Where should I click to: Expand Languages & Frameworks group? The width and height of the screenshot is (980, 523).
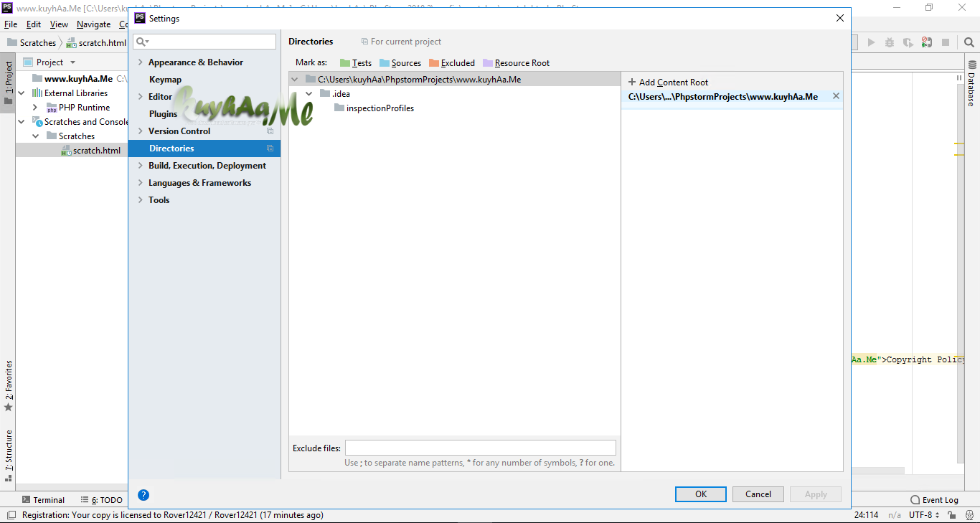(x=141, y=183)
